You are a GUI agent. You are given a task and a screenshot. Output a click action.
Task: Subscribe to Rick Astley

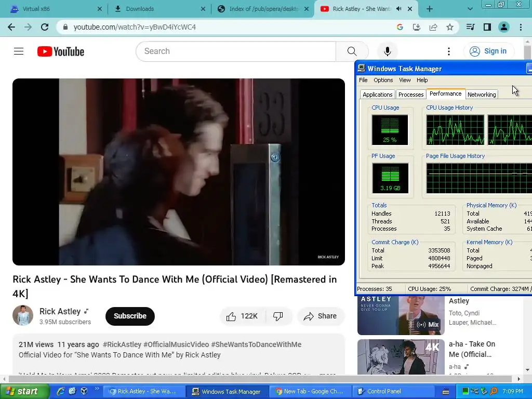(x=130, y=316)
